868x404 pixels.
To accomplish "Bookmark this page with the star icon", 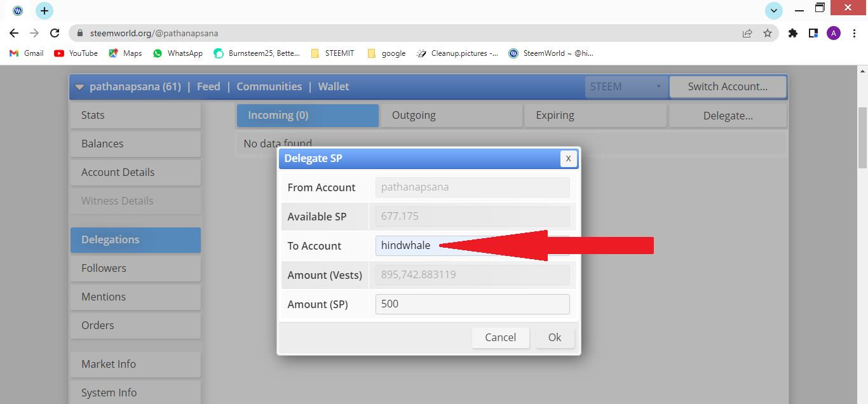I will click(x=768, y=33).
